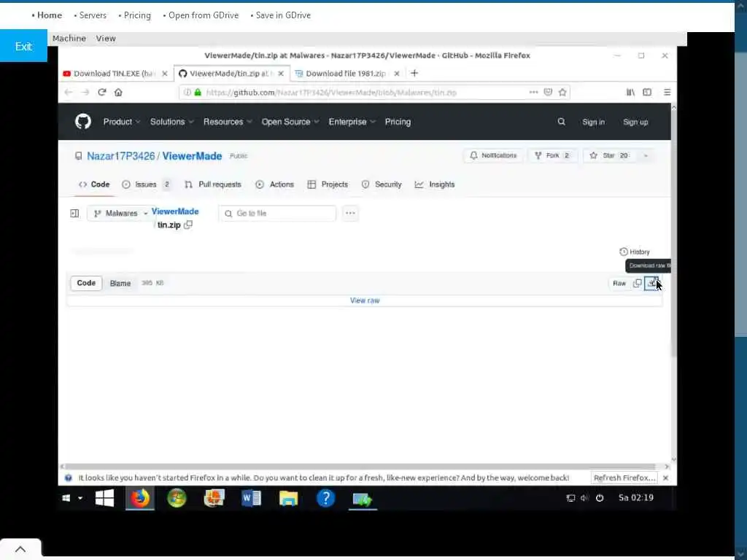Open the Pull requests tab
747x560 pixels.
coord(213,184)
